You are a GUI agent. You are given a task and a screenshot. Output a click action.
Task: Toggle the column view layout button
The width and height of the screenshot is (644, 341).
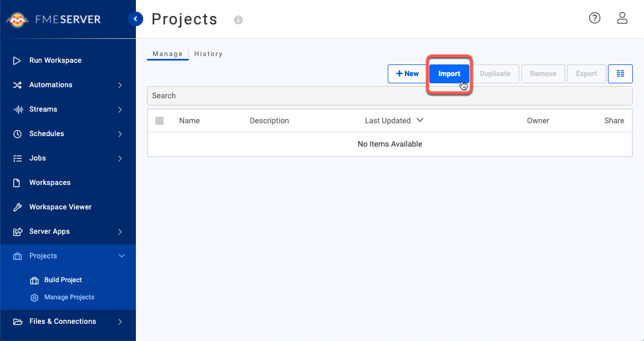click(x=620, y=73)
